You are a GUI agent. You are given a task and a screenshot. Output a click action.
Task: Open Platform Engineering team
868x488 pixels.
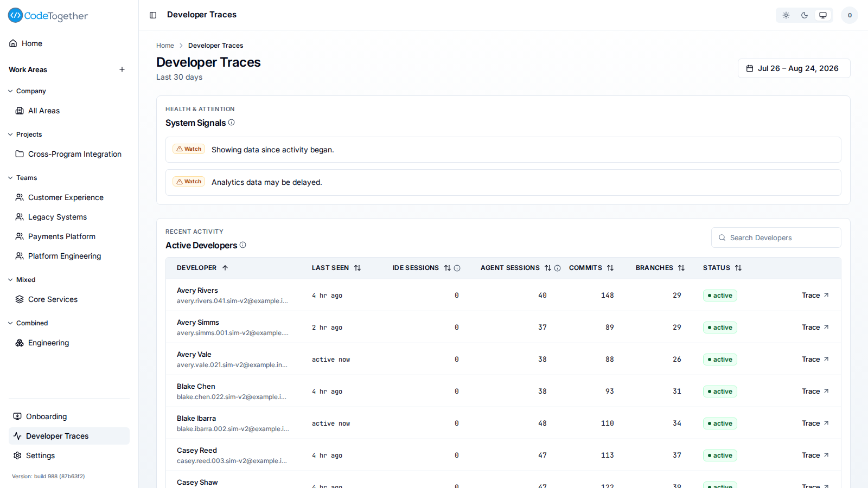(69, 256)
